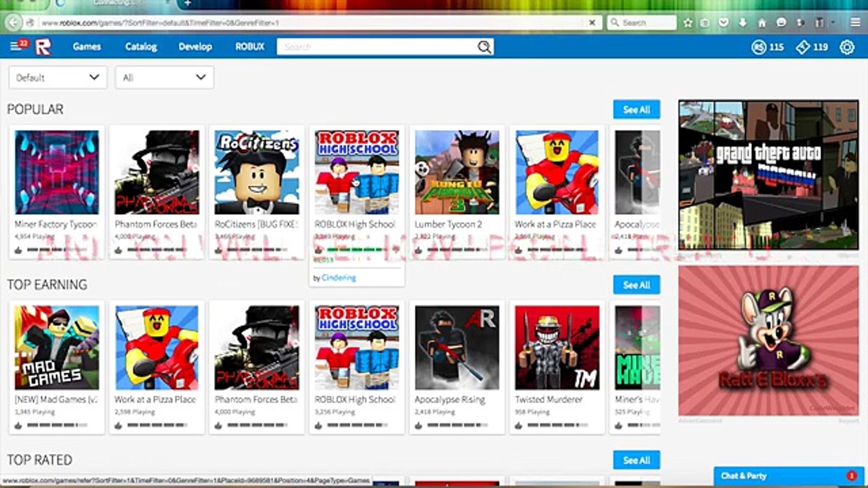Open the Catalog menu item
868x488 pixels.
141,47
